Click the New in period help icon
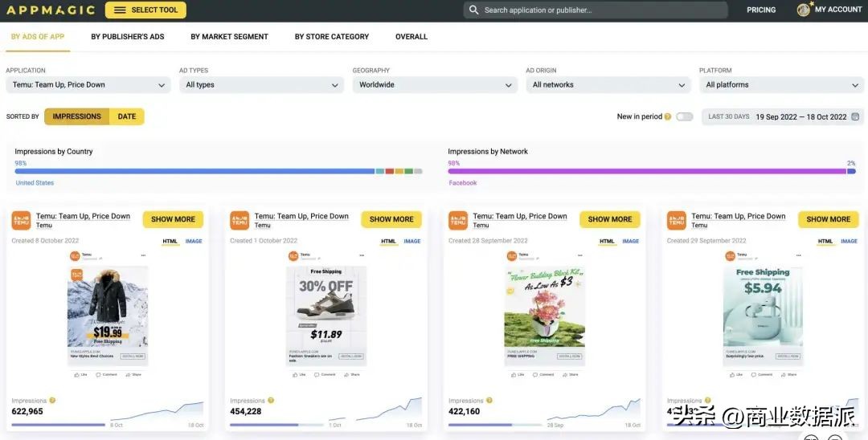The height and width of the screenshot is (440, 868). coord(668,116)
